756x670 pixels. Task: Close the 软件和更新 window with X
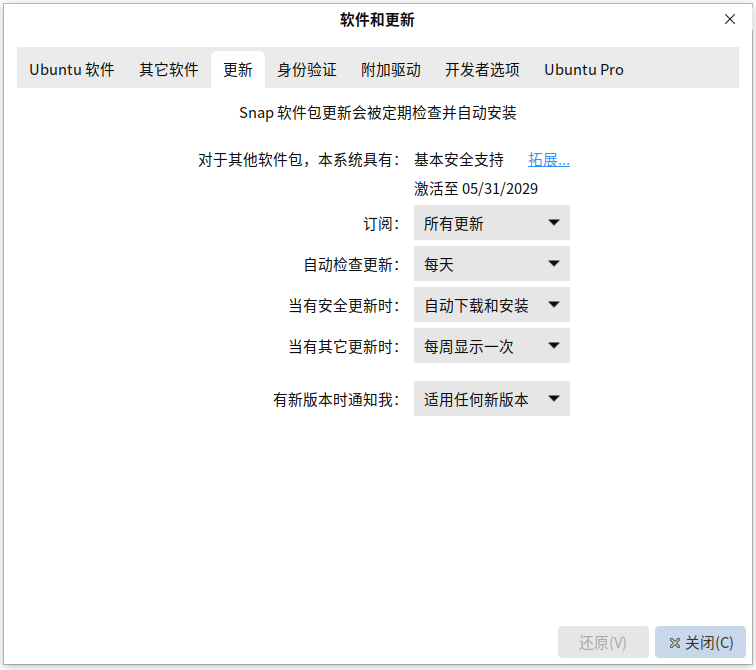click(x=730, y=19)
